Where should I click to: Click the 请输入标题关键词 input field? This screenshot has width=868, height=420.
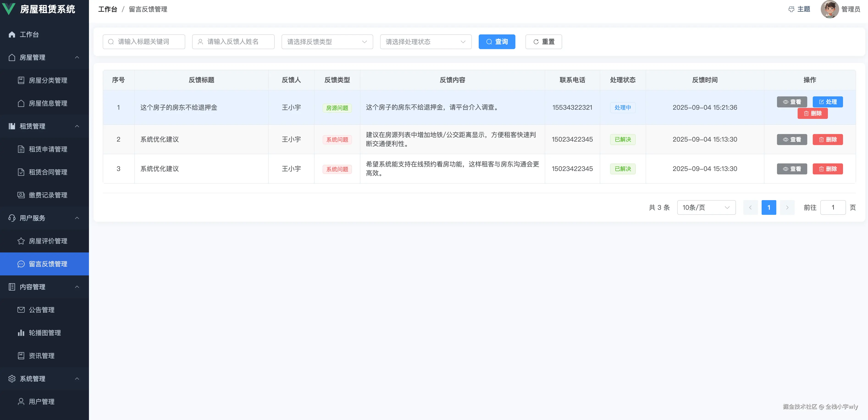coord(144,42)
